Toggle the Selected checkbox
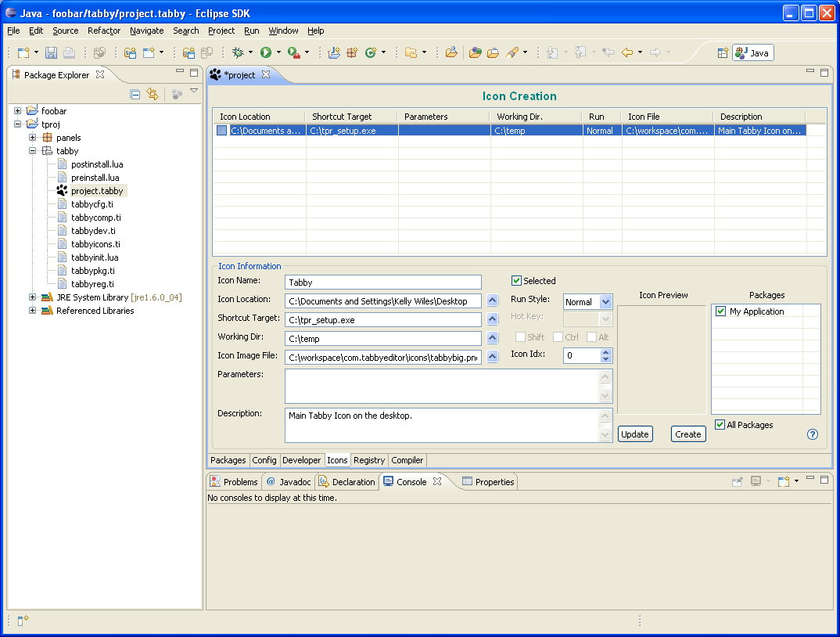This screenshot has height=637, width=840. pos(516,280)
